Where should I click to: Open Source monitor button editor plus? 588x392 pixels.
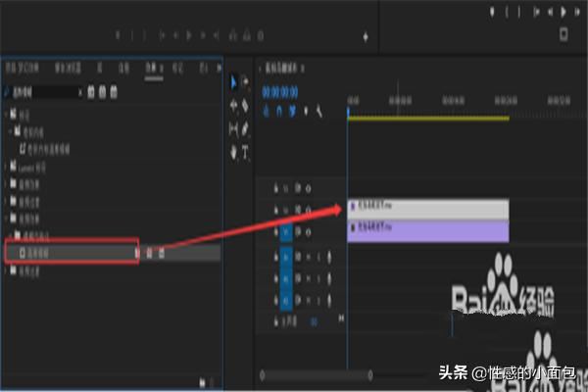[366, 37]
